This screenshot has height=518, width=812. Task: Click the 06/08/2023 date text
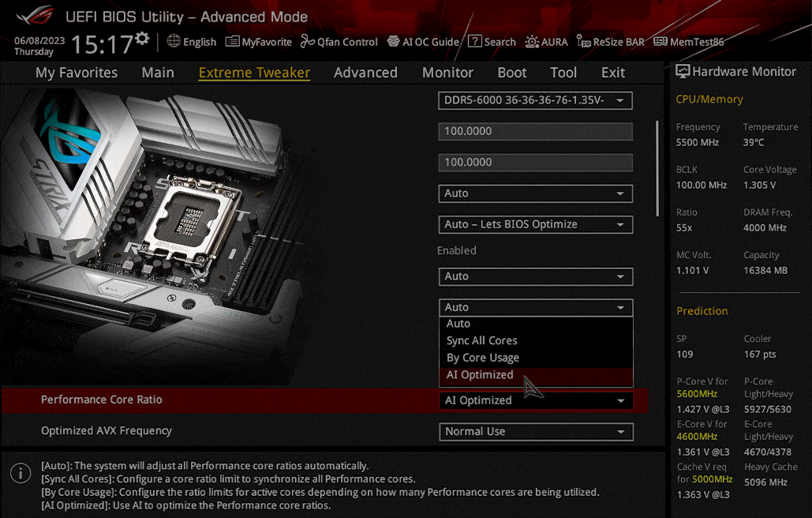[39, 40]
